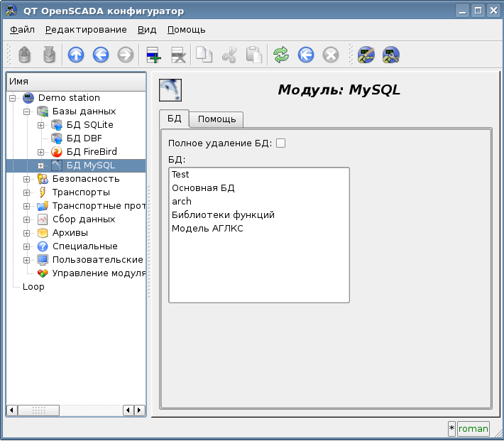Click the Архивы box icon
This screenshot has height=441, width=504.
click(43, 233)
